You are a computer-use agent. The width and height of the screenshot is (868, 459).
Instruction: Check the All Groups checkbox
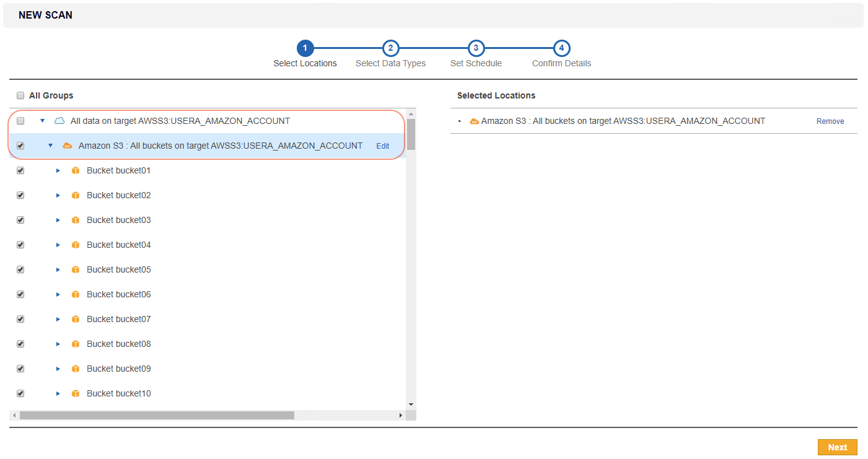click(x=20, y=95)
